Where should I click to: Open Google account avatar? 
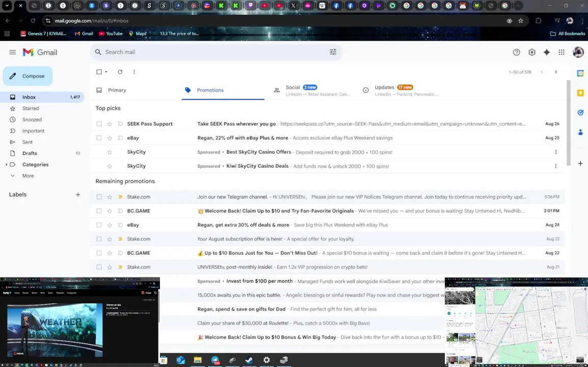(578, 52)
